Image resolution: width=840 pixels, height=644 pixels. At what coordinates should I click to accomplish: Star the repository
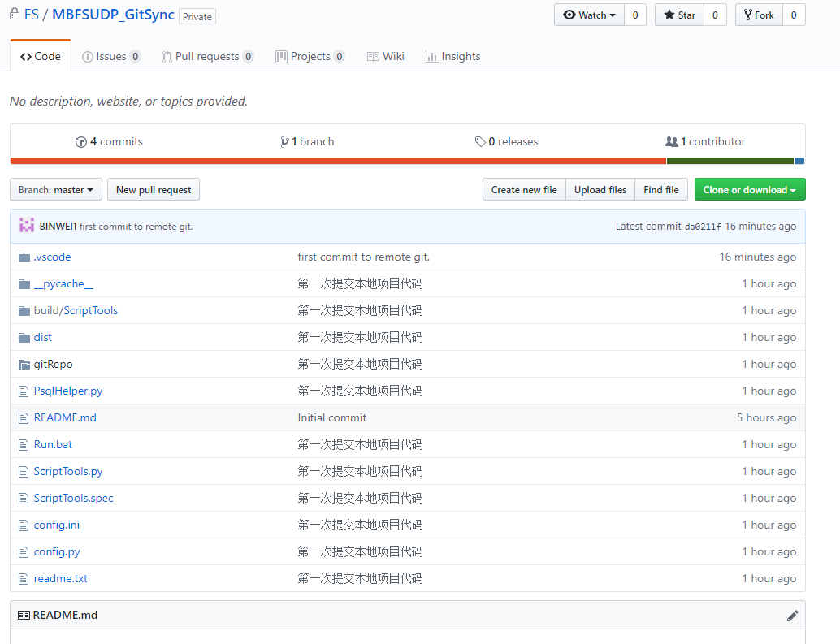[x=679, y=15]
